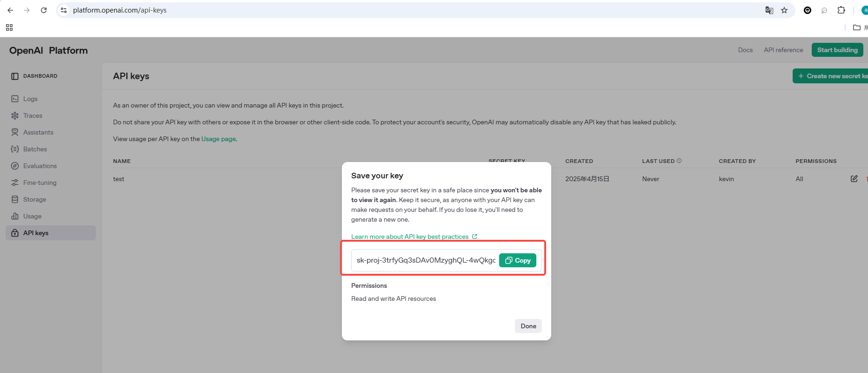Bookmark this page with star icon
The image size is (868, 373).
coord(784,10)
